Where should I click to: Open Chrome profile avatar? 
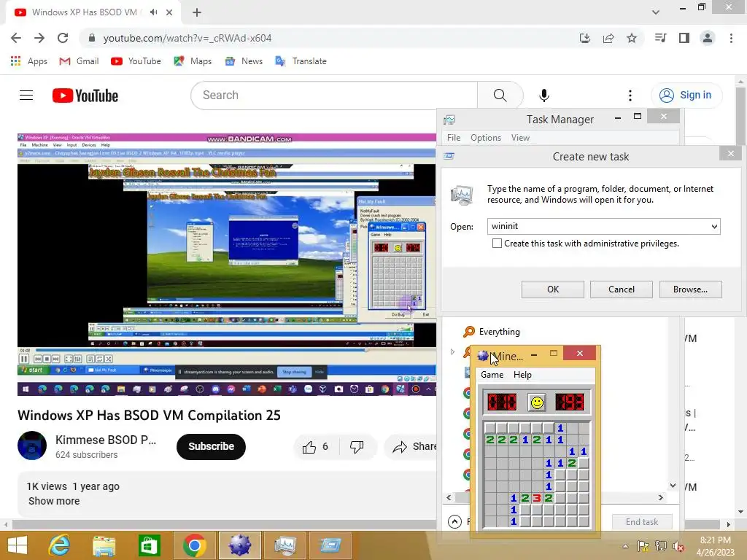click(x=708, y=38)
